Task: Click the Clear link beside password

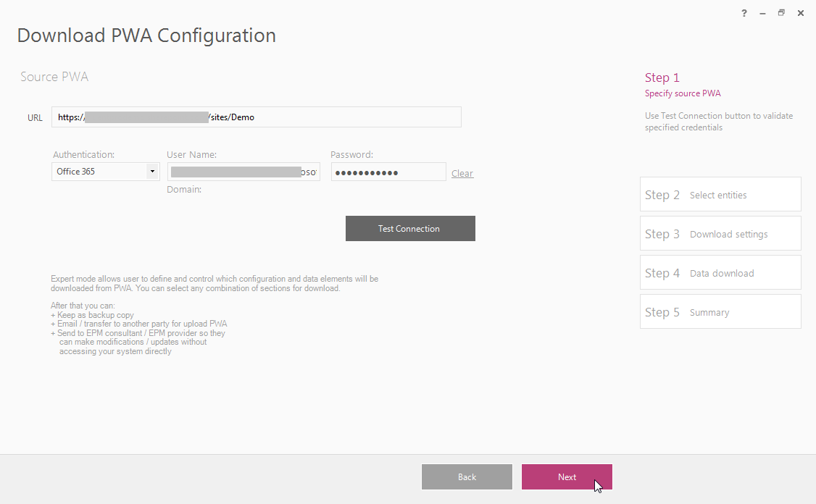Action: tap(462, 173)
